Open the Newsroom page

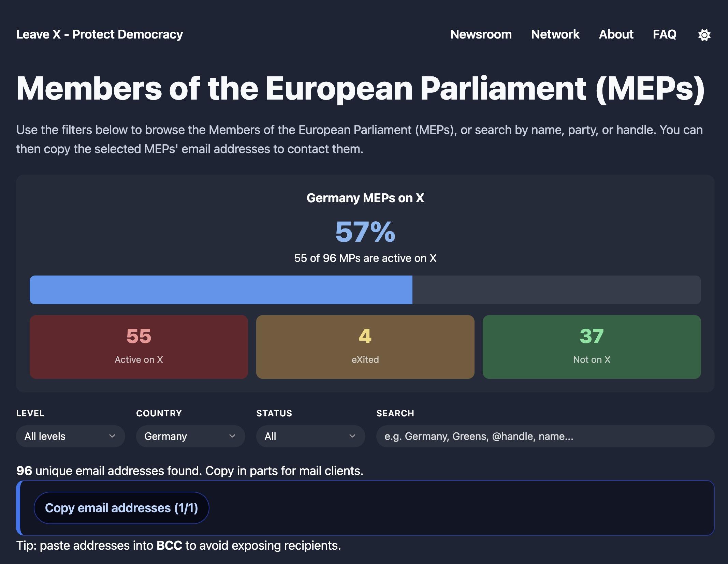click(481, 34)
